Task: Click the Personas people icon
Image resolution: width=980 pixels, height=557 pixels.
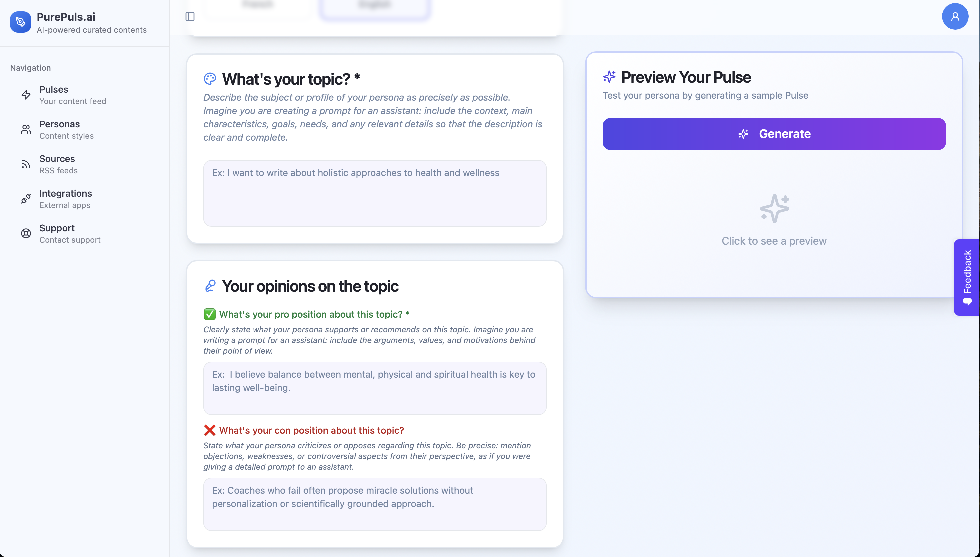Action: (x=26, y=129)
